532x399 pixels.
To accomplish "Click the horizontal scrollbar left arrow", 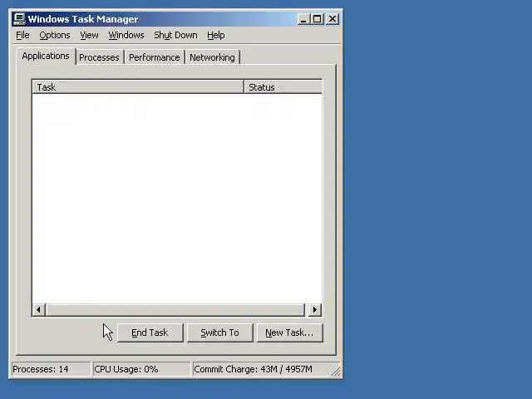I will [39, 310].
